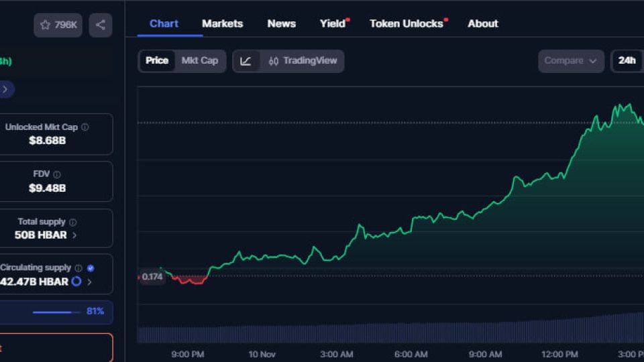Go to the About tab
Viewport: 644px width, 362px height.
pyautogui.click(x=482, y=23)
